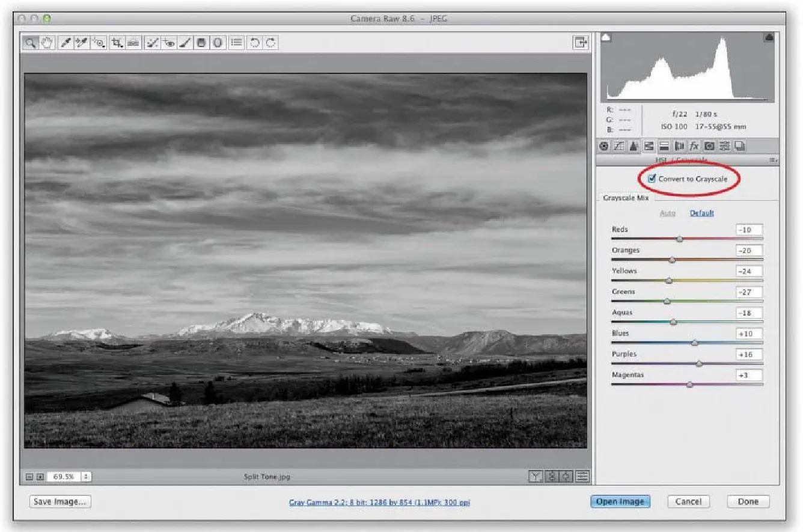Switch to the Detail panel tab
The width and height of the screenshot is (803, 532).
634,146
